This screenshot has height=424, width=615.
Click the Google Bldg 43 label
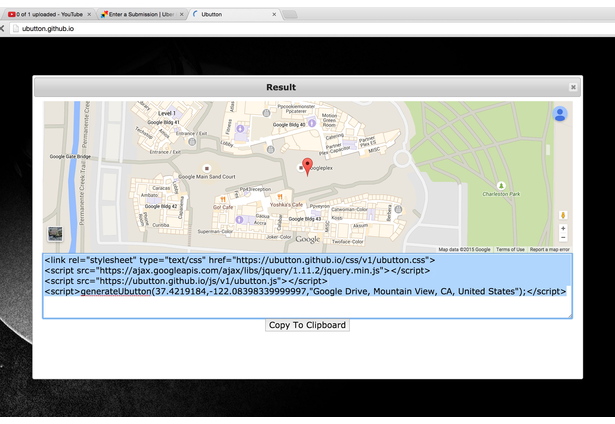(304, 219)
